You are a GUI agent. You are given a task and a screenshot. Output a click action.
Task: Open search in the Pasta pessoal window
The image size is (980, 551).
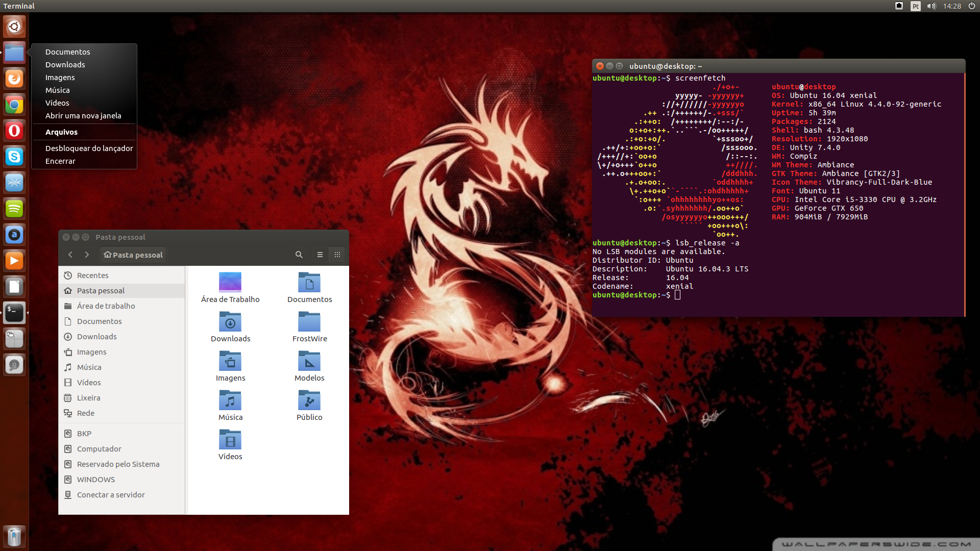(x=299, y=255)
